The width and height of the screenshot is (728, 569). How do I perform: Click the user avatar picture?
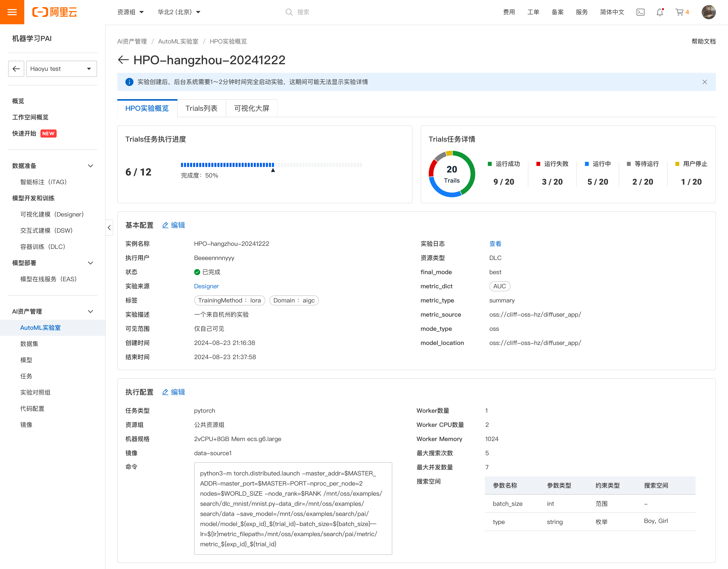click(x=708, y=12)
